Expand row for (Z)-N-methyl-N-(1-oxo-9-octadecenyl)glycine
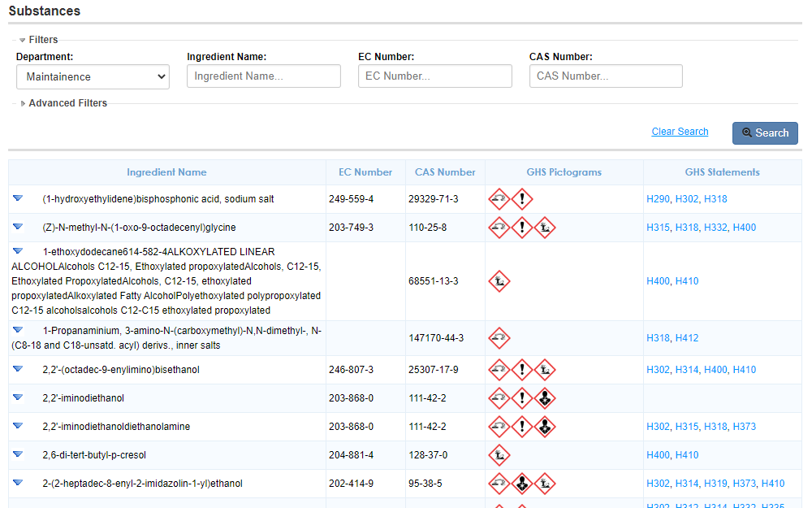 (18, 227)
